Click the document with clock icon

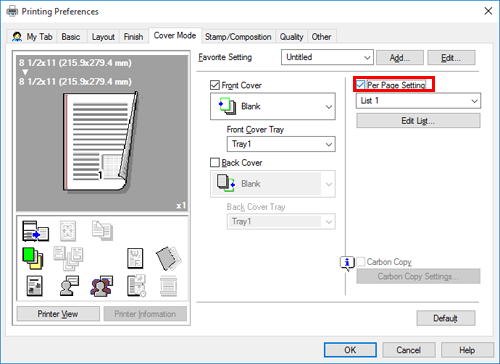pyautogui.click(x=136, y=286)
